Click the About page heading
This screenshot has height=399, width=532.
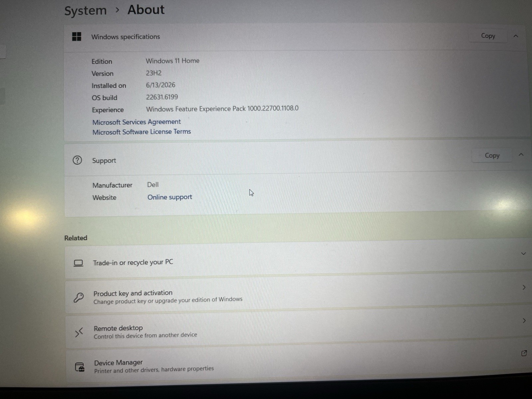click(146, 10)
